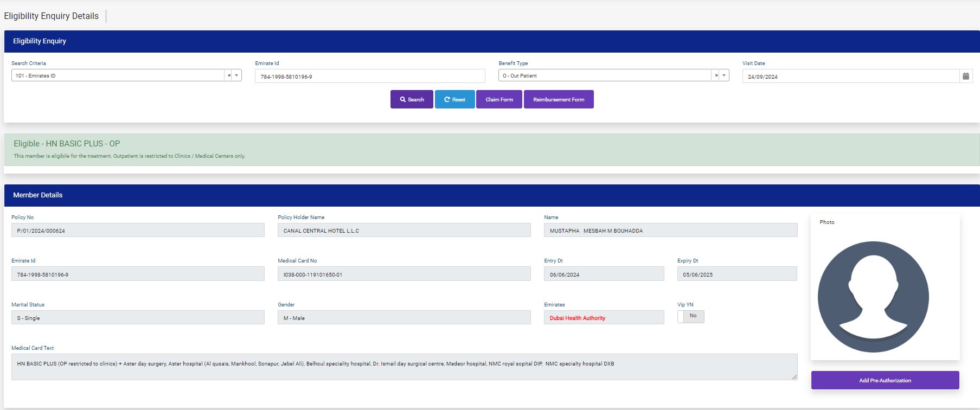Open the Claim Form
The image size is (980, 410).
499,100
